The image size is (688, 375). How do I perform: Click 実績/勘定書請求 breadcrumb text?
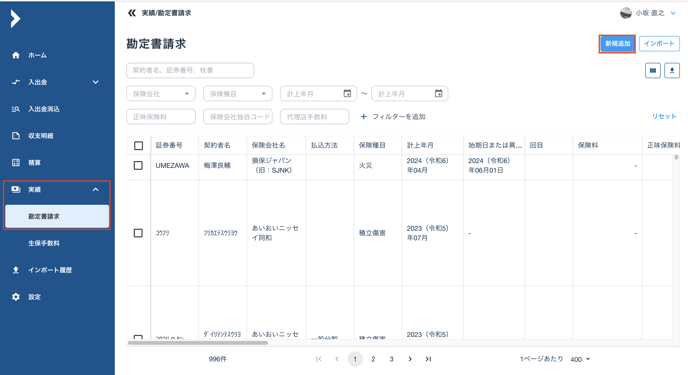[x=166, y=13]
